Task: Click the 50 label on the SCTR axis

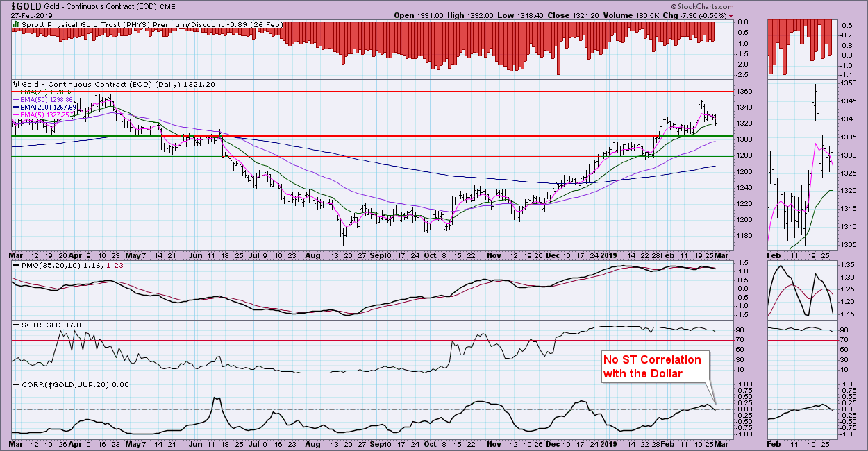Action: 741,351
